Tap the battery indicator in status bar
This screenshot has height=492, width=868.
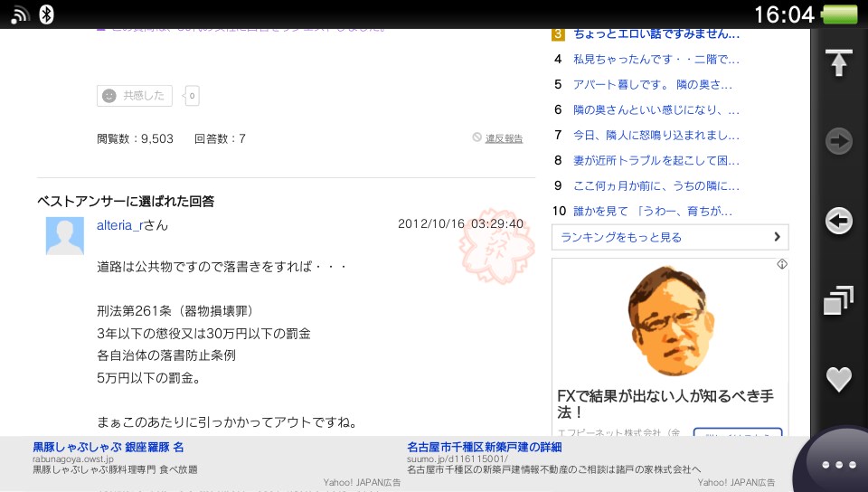point(840,14)
